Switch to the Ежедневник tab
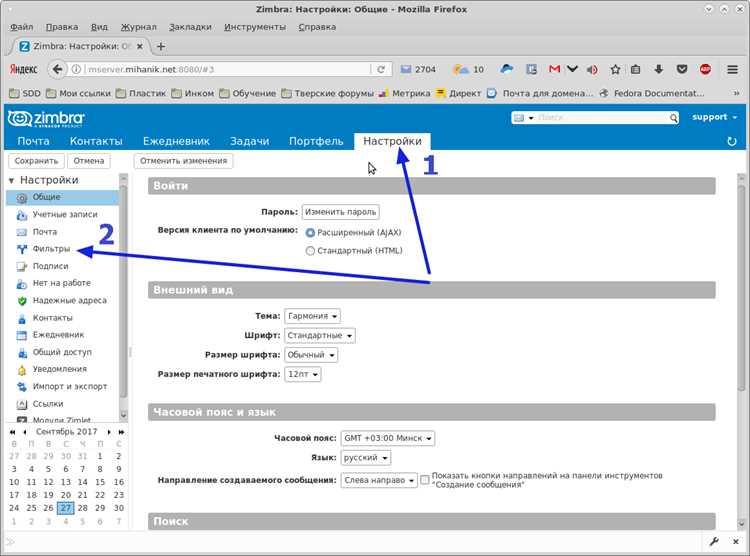 click(176, 141)
